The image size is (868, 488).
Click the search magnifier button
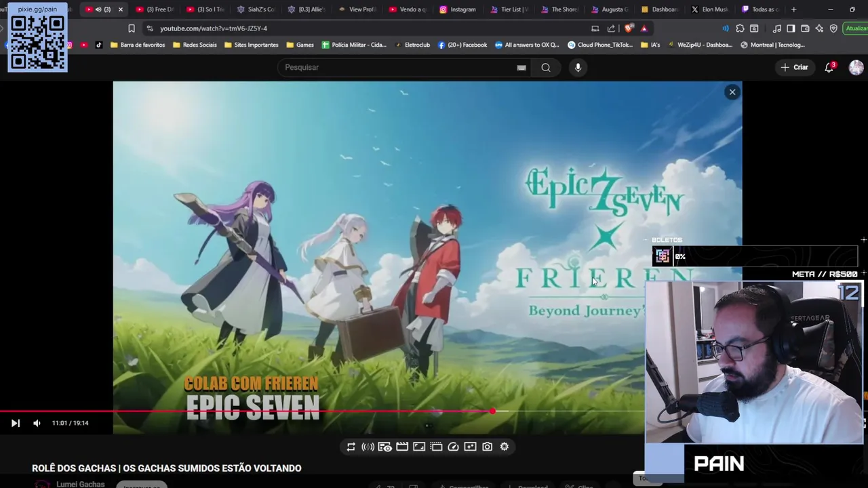tap(546, 67)
